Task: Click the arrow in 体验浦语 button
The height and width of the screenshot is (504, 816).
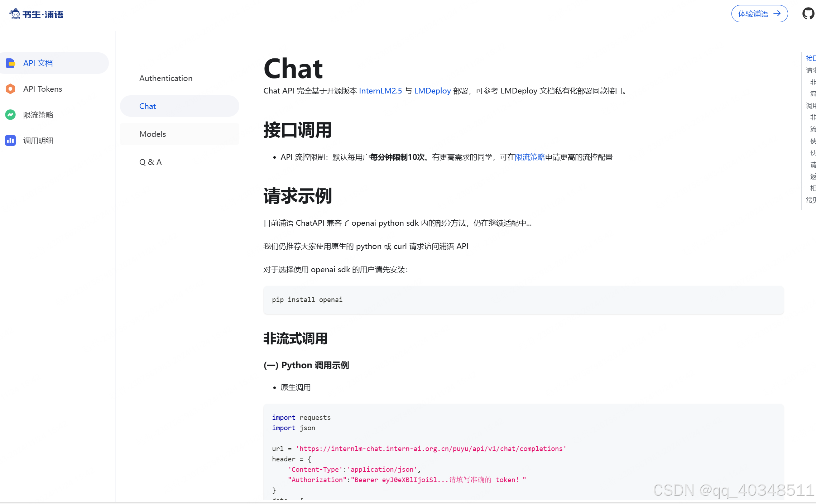Action: click(x=777, y=14)
